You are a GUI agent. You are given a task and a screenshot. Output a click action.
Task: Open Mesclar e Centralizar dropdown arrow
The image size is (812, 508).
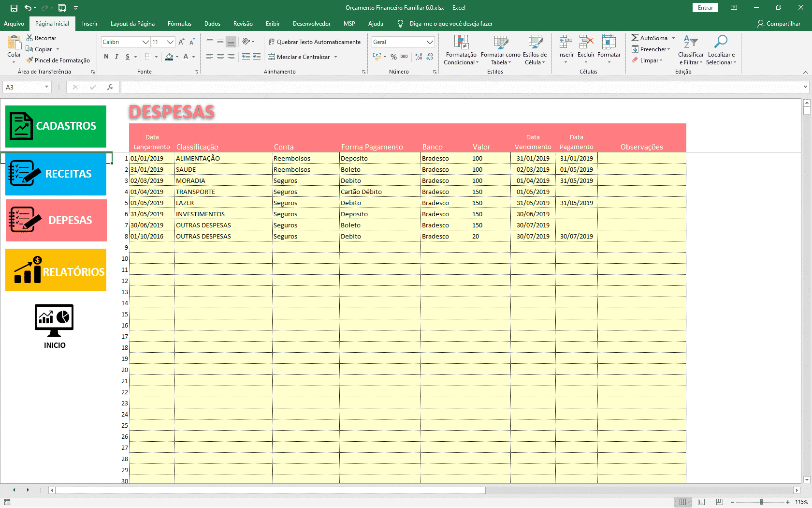[x=335, y=57]
